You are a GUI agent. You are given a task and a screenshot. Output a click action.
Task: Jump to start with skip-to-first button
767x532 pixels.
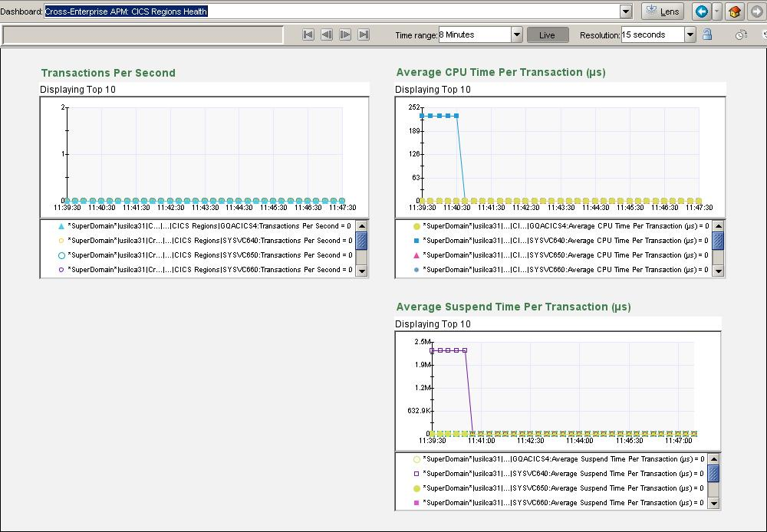click(x=308, y=34)
